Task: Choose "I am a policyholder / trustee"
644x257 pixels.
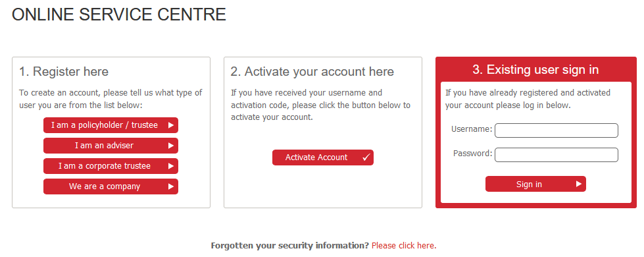Action: tap(111, 125)
